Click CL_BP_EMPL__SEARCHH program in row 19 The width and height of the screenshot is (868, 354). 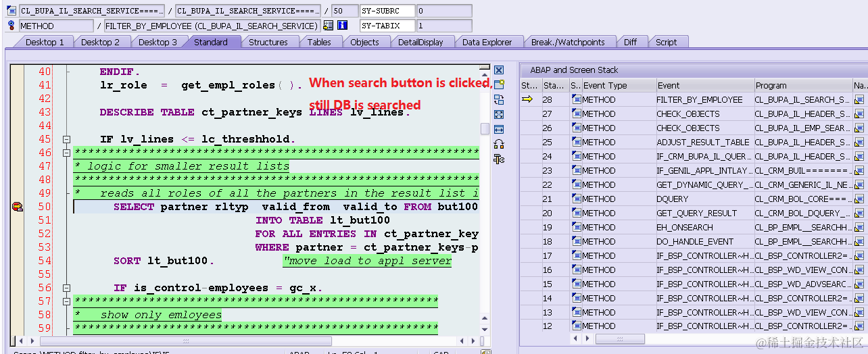tap(803, 227)
